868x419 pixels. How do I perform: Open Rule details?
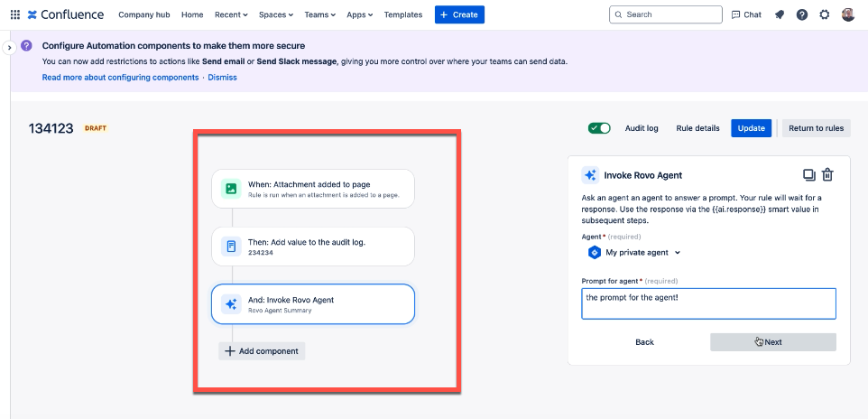tap(698, 128)
